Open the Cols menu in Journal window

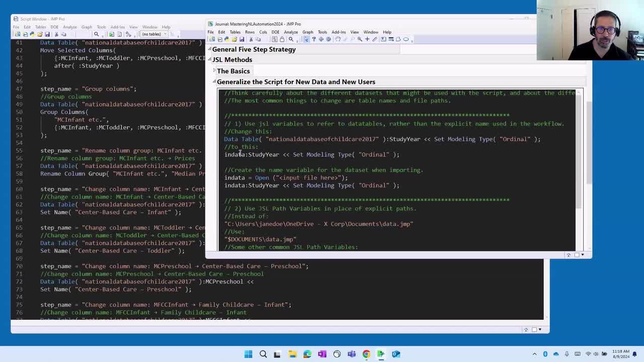pos(263,32)
